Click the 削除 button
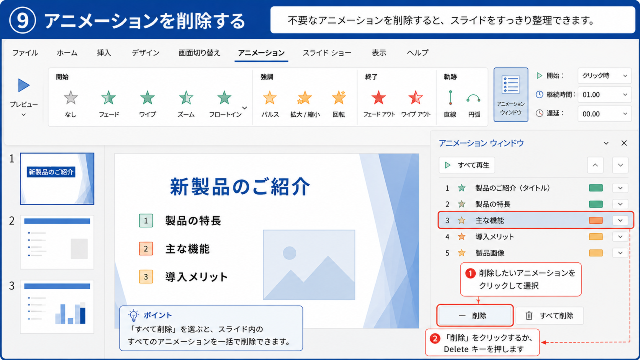This screenshot has height=360, width=640. tap(475, 316)
